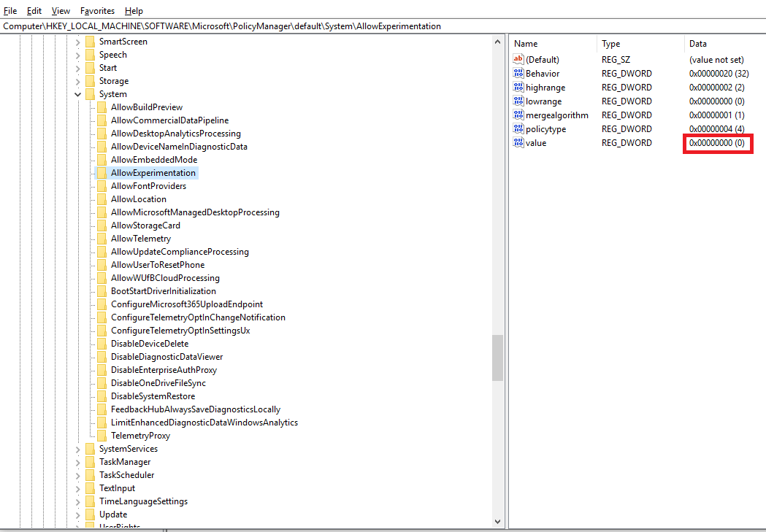
Task: Expand the SmartScreen key
Action: tap(77, 42)
